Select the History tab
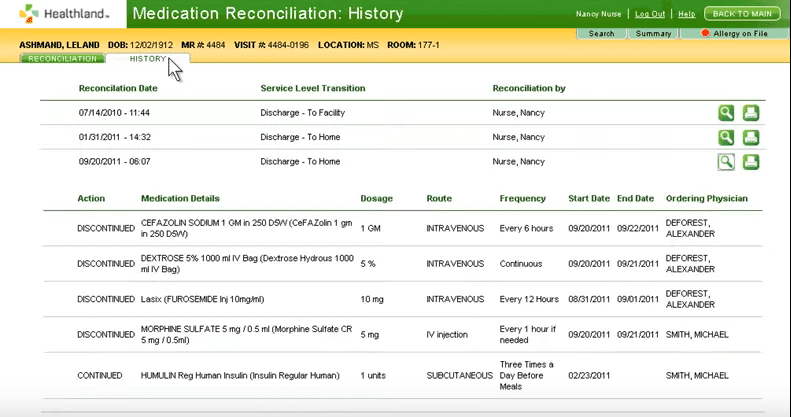791x417 pixels. [147, 59]
